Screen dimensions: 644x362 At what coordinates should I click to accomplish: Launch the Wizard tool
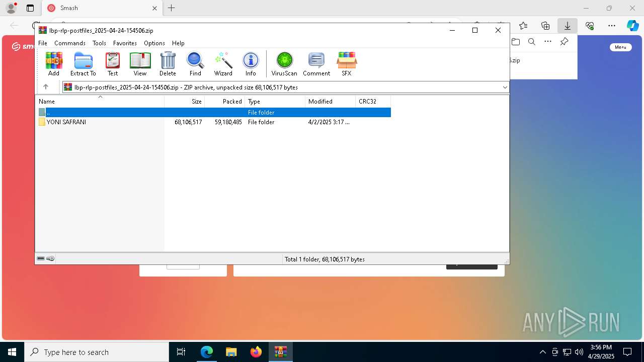[223, 64]
